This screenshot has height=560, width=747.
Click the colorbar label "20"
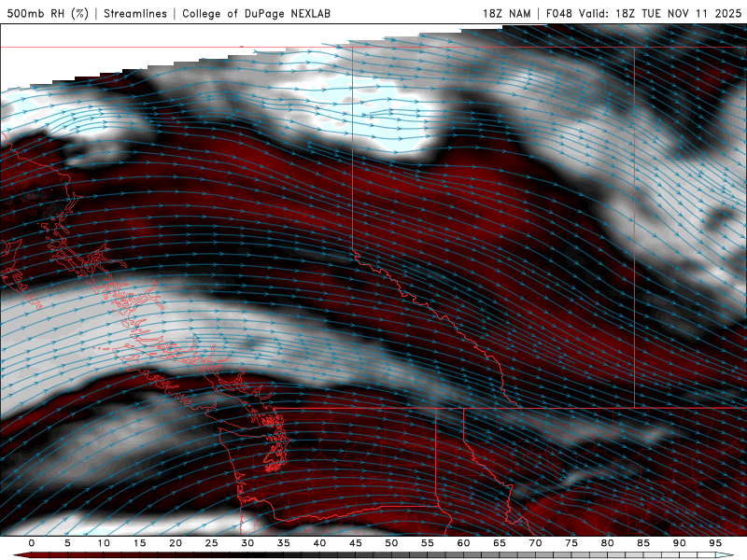point(176,543)
